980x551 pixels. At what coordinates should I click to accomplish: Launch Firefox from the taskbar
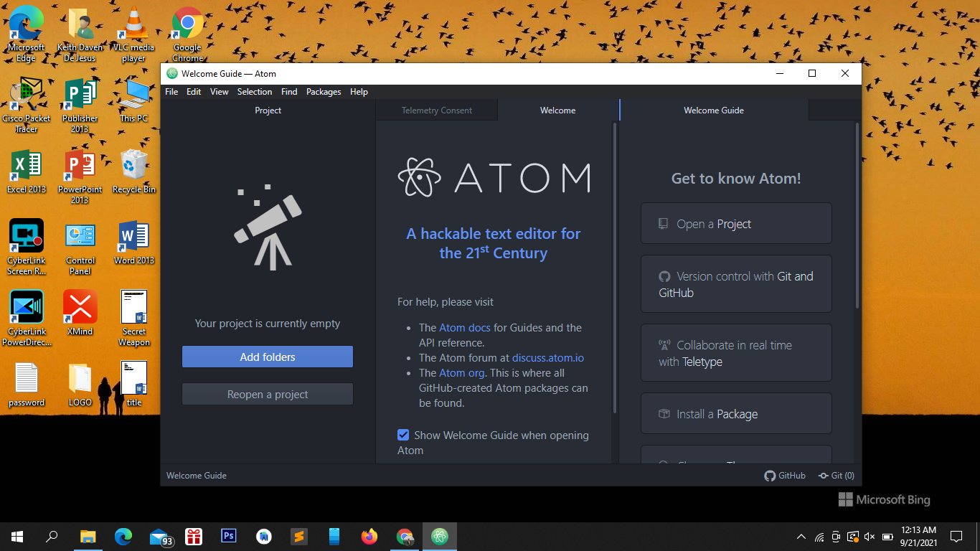369,536
